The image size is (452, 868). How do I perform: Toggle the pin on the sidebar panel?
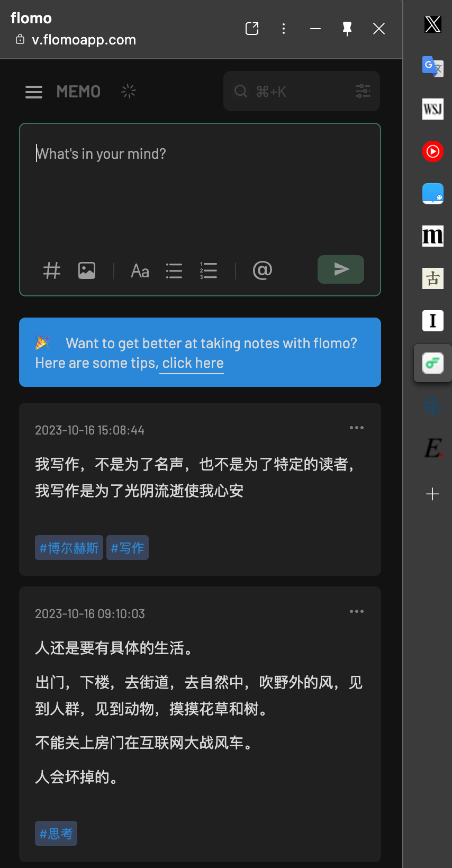[347, 29]
